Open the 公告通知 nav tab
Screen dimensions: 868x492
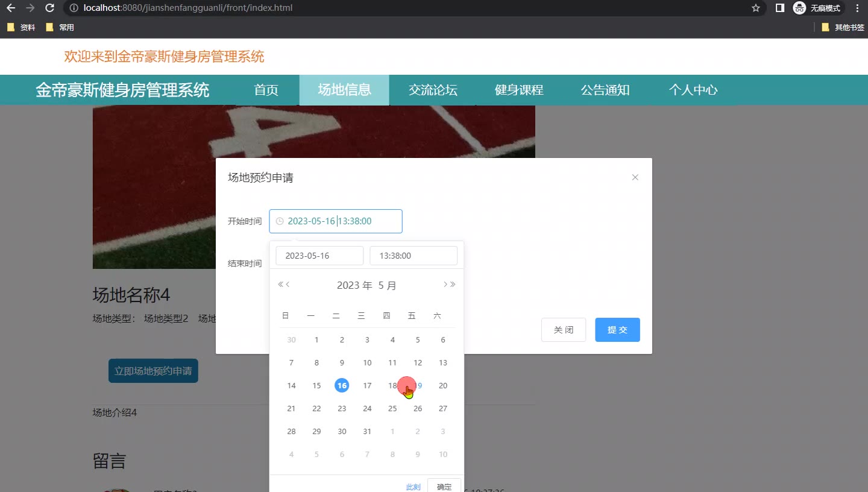pyautogui.click(x=605, y=90)
